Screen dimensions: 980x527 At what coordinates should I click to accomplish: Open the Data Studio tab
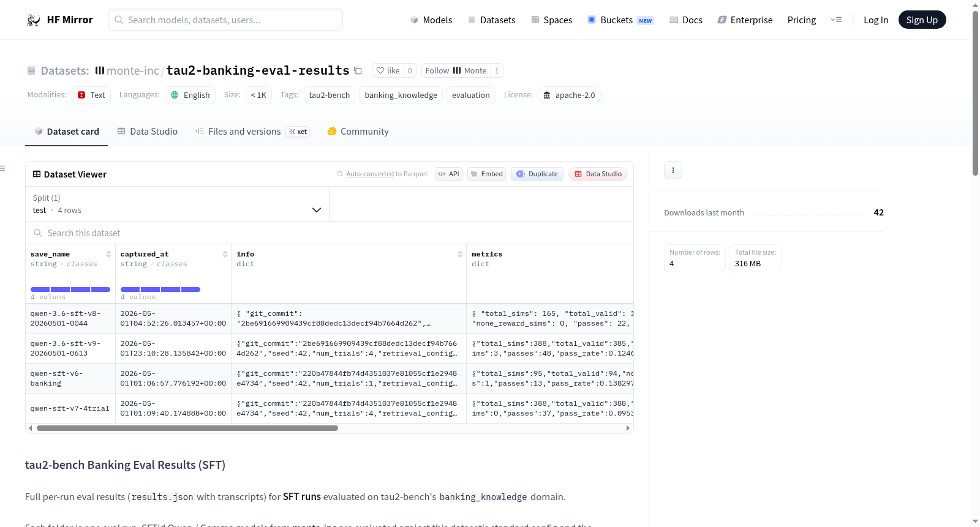pos(148,132)
